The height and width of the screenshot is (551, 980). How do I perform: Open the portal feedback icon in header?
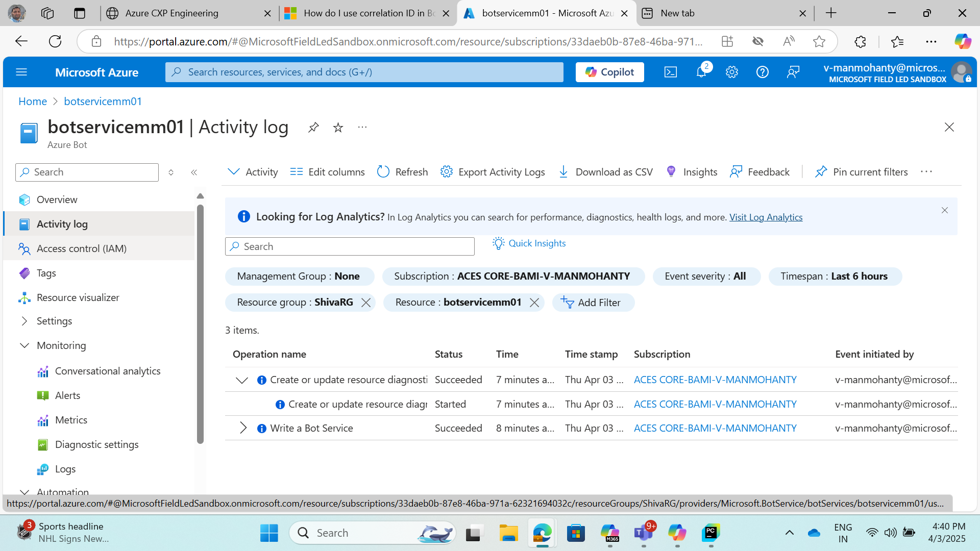coord(793,72)
